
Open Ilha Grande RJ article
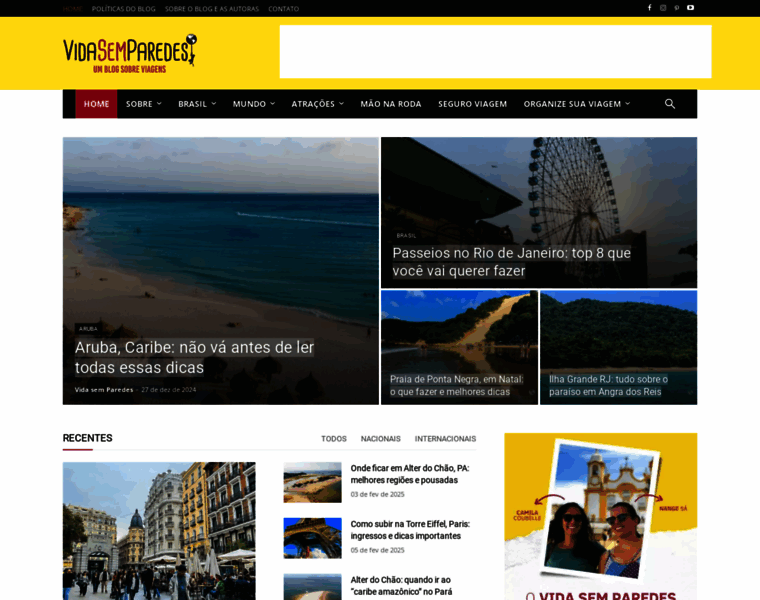click(x=608, y=385)
